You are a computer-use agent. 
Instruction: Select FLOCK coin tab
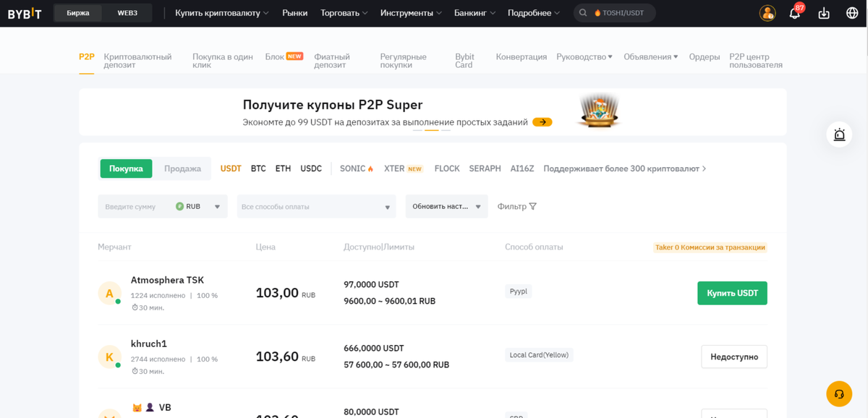(447, 169)
